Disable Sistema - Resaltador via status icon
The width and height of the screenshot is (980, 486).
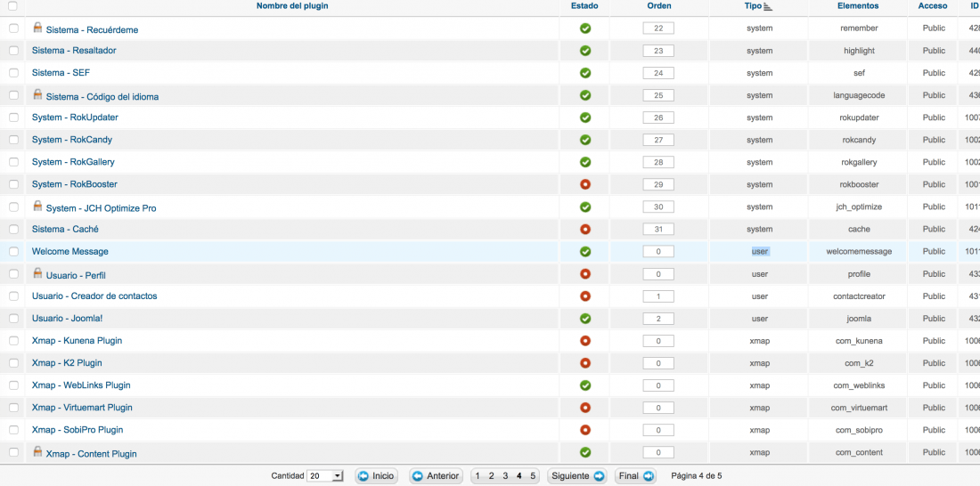(x=585, y=51)
